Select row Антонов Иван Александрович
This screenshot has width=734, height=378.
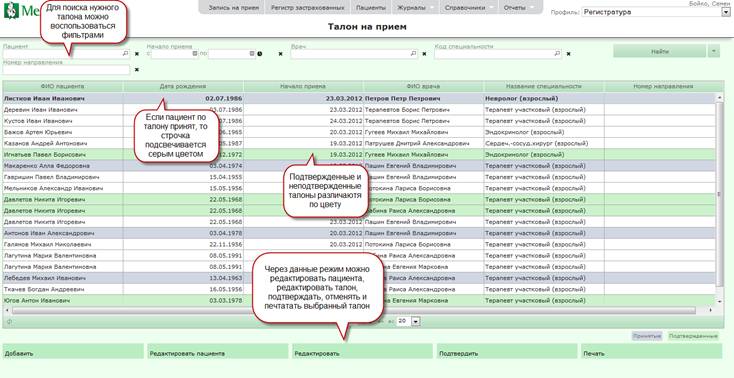coord(359,233)
